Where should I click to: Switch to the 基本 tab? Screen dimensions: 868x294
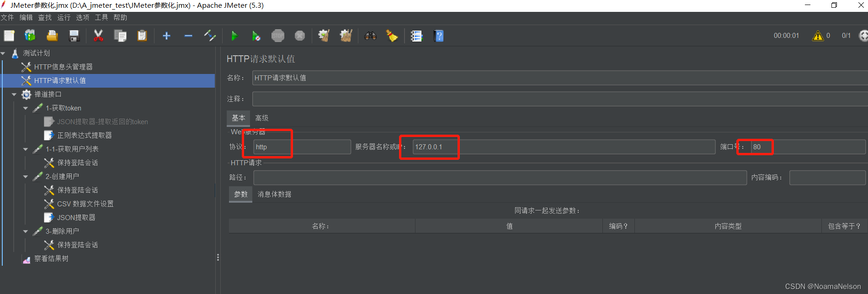(239, 118)
